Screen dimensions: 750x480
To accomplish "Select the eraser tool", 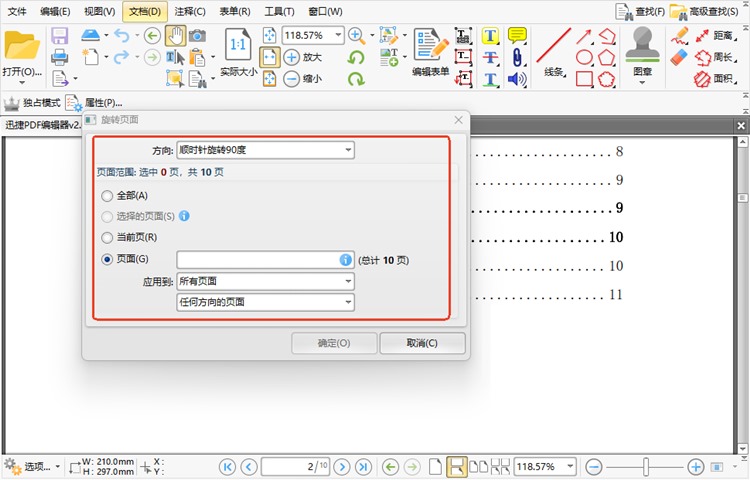I will (679, 57).
